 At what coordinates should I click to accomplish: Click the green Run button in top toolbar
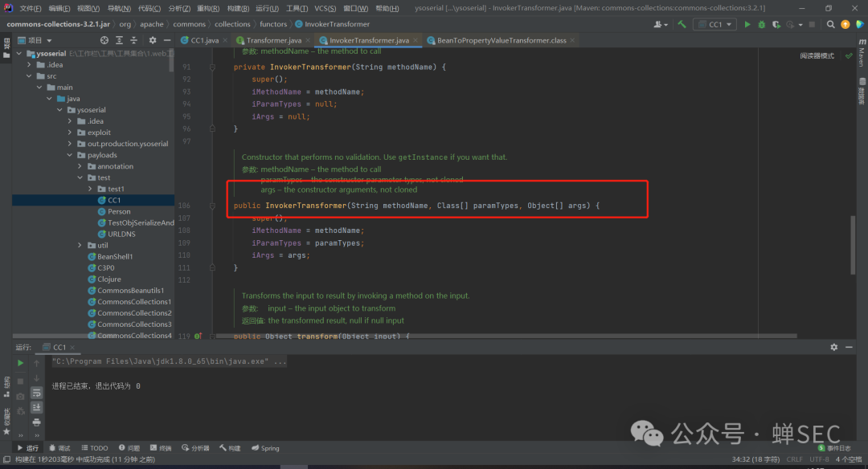coord(747,24)
